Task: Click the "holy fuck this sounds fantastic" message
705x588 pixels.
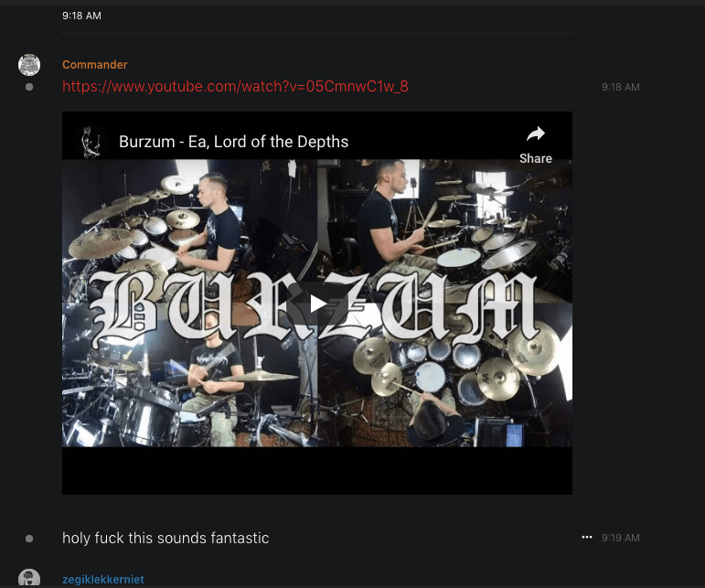Action: (x=166, y=538)
